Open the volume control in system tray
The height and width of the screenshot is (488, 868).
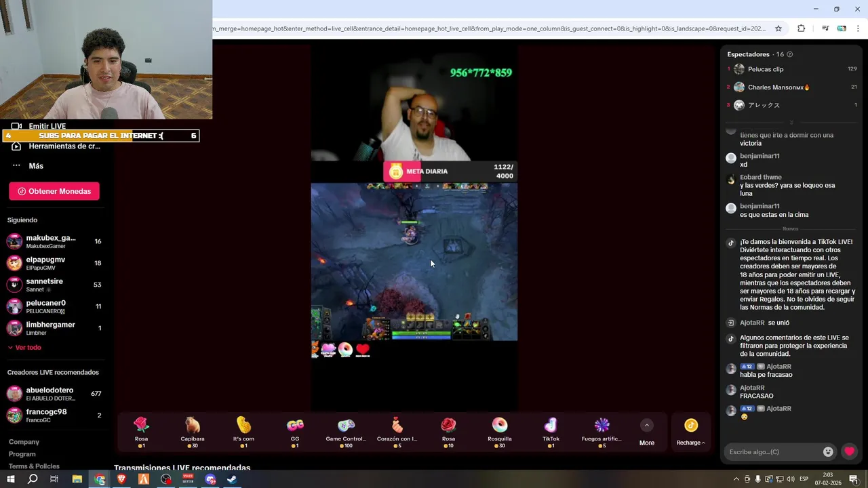coord(790,479)
